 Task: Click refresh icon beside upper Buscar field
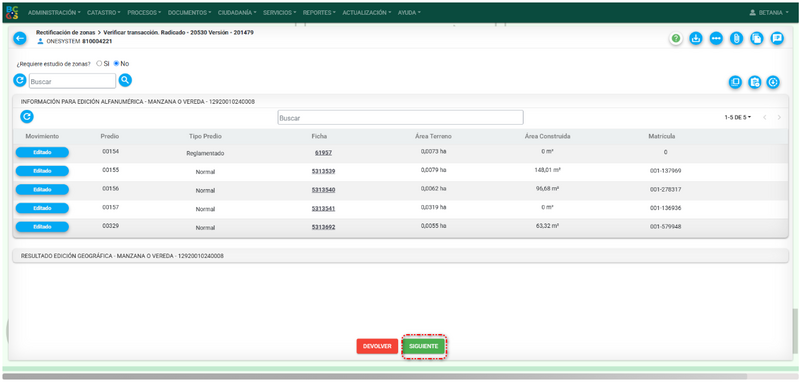19,80
